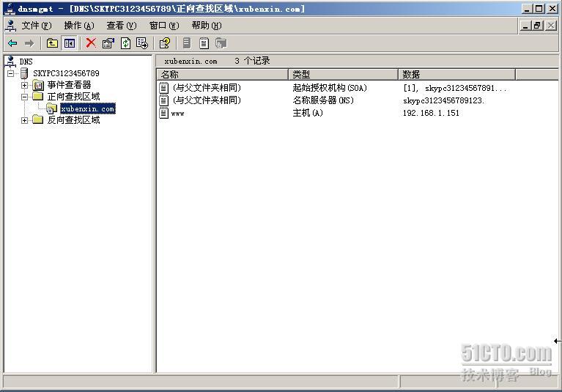Select 事件查看器 tree label
The height and width of the screenshot is (392, 562).
(x=69, y=85)
